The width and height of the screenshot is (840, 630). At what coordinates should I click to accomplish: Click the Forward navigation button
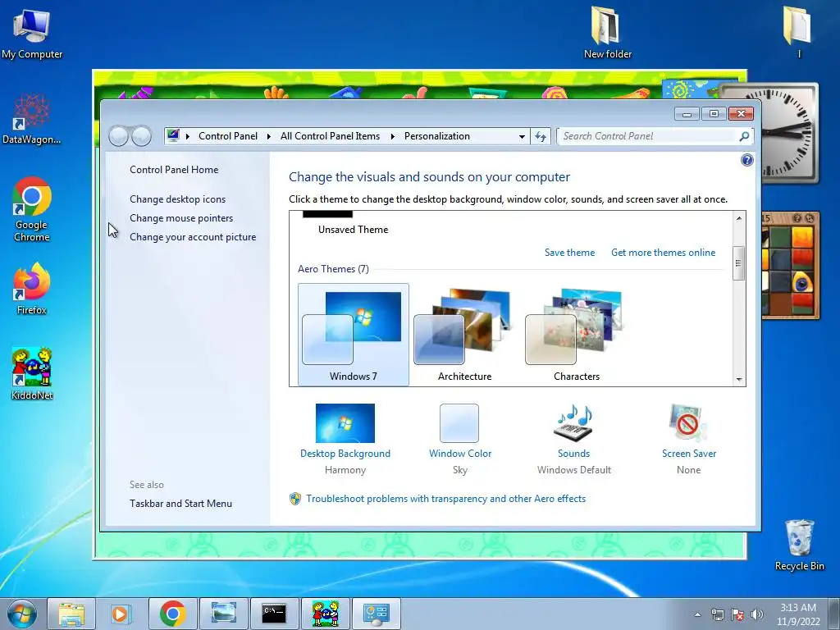(141, 136)
